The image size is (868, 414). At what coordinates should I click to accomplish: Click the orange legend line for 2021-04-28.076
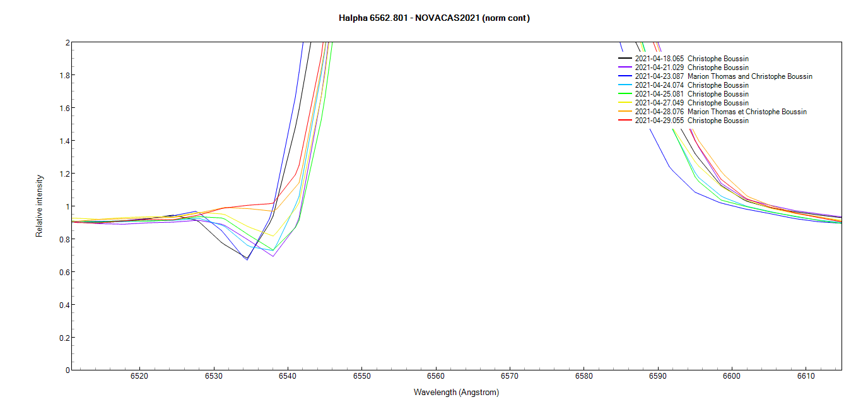(625, 112)
